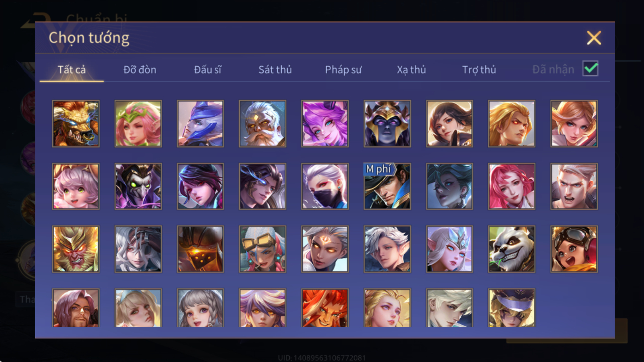Show the "Pháp sư" hero category
644x362 pixels.
point(343,70)
